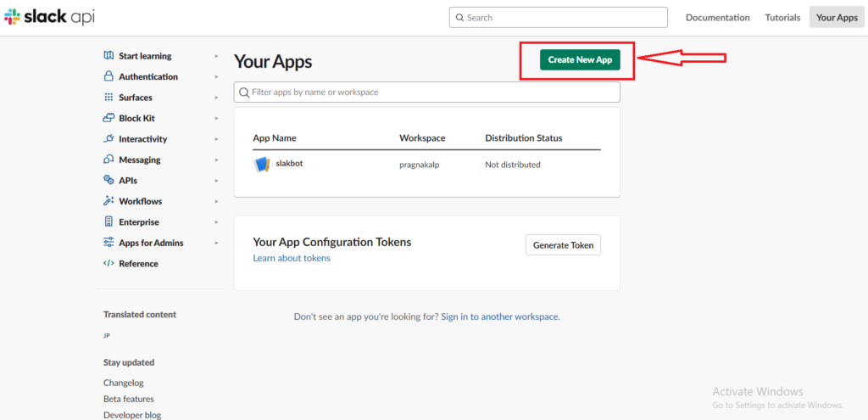Click the Messaging icon in sidebar

pos(108,160)
